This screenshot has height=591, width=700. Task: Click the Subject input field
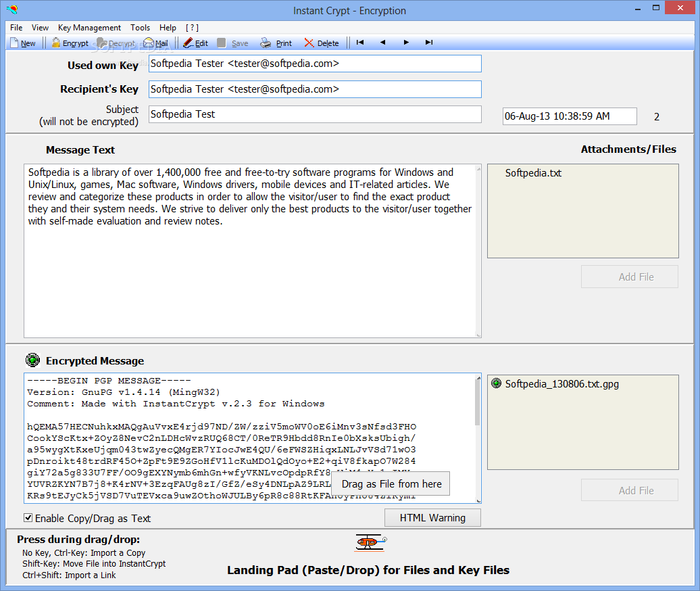(315, 114)
